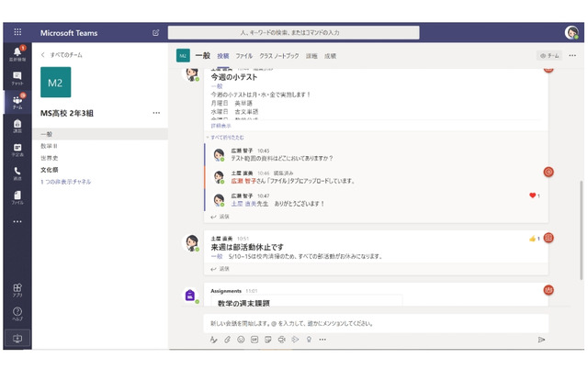
Task: Open the クラス ノートブック tab
Action: tap(279, 56)
